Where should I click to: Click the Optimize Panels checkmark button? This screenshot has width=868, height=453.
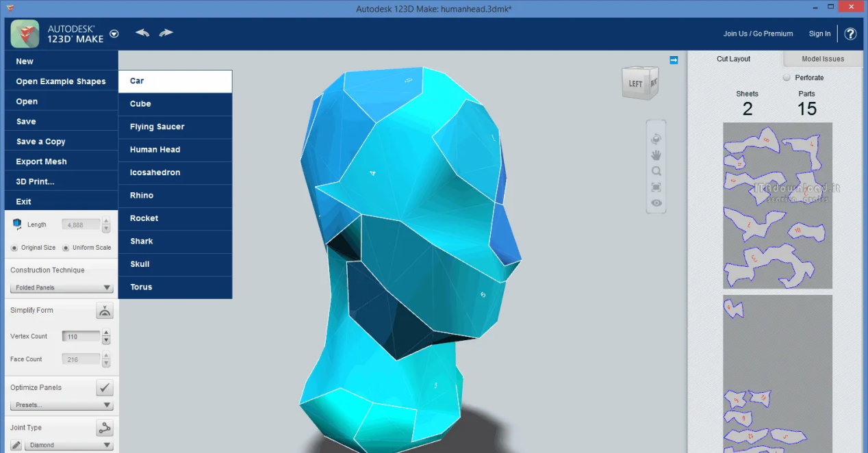tap(105, 388)
